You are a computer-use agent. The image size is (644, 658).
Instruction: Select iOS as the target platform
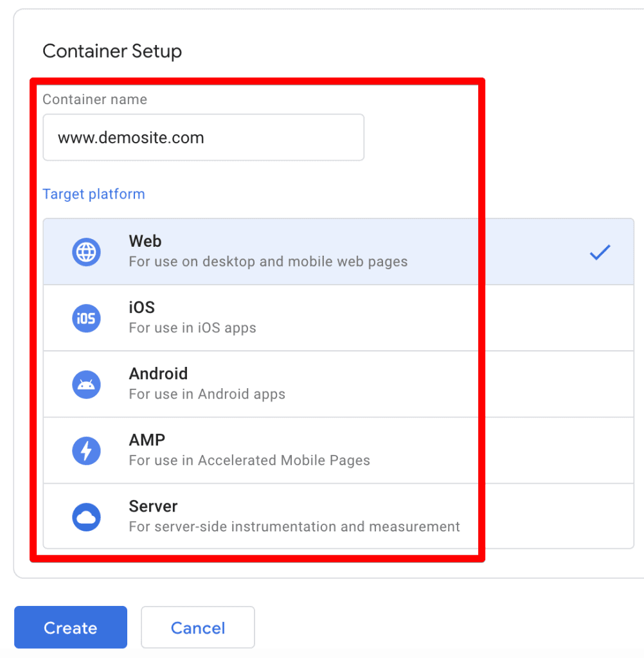[x=257, y=318]
